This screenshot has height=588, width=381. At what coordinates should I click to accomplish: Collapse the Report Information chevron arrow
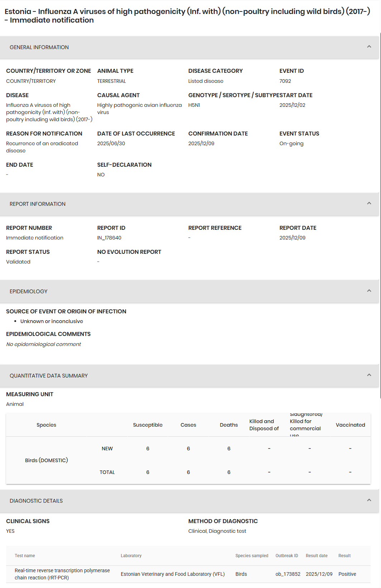[369, 203]
